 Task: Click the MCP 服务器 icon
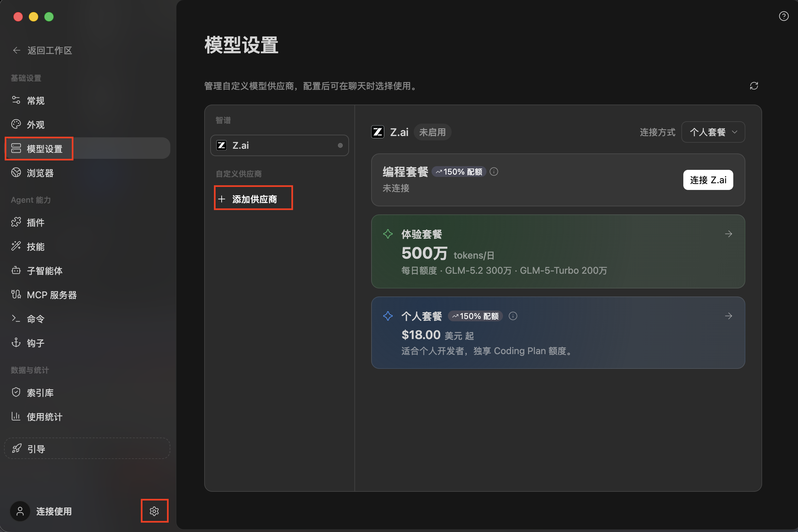coord(16,294)
